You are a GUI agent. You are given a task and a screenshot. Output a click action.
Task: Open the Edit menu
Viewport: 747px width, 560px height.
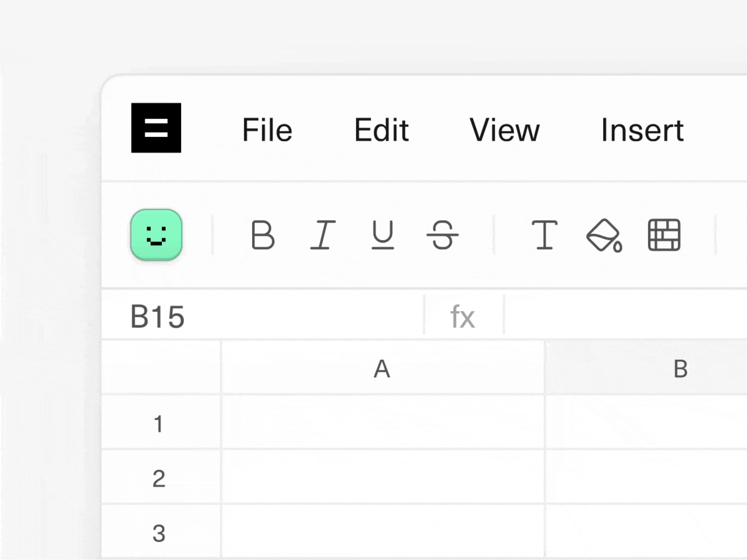coord(381,130)
